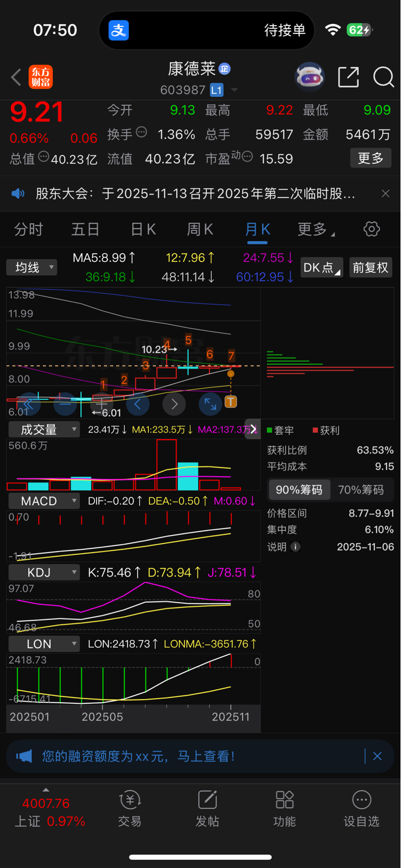Open the 成交量 indicator dropdown
The height and width of the screenshot is (868, 401).
point(44,430)
